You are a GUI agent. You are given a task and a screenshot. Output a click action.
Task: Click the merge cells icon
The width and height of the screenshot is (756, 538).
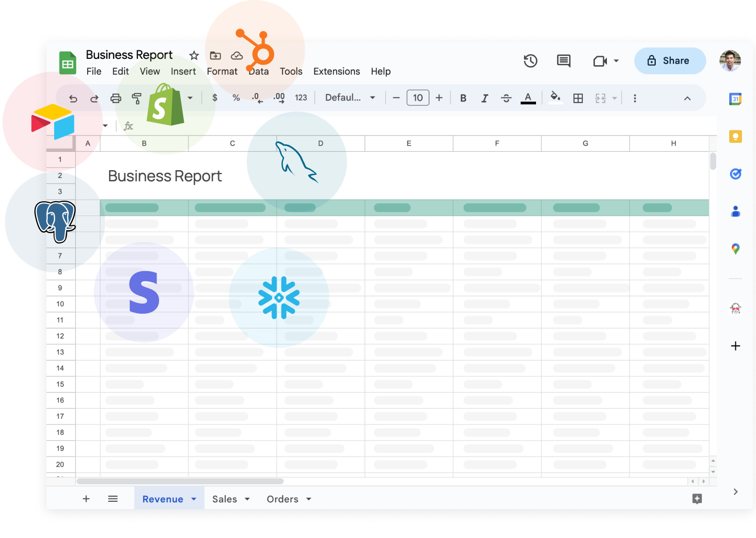(x=601, y=98)
